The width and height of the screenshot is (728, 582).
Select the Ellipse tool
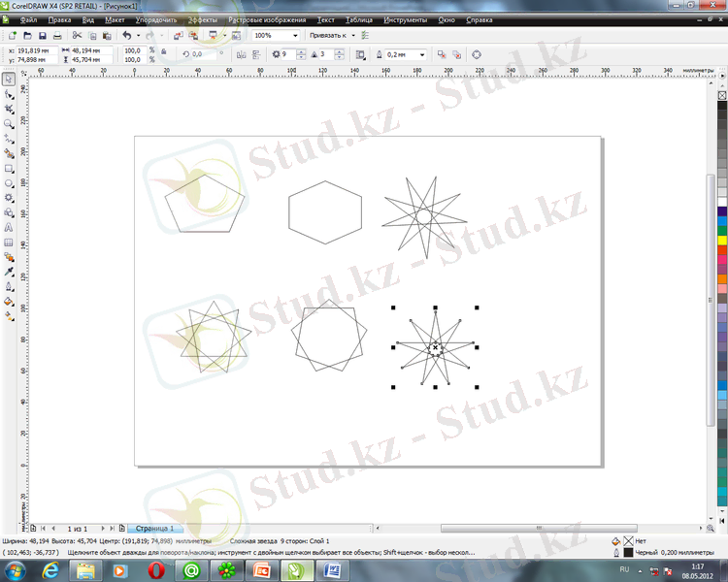(x=9, y=183)
